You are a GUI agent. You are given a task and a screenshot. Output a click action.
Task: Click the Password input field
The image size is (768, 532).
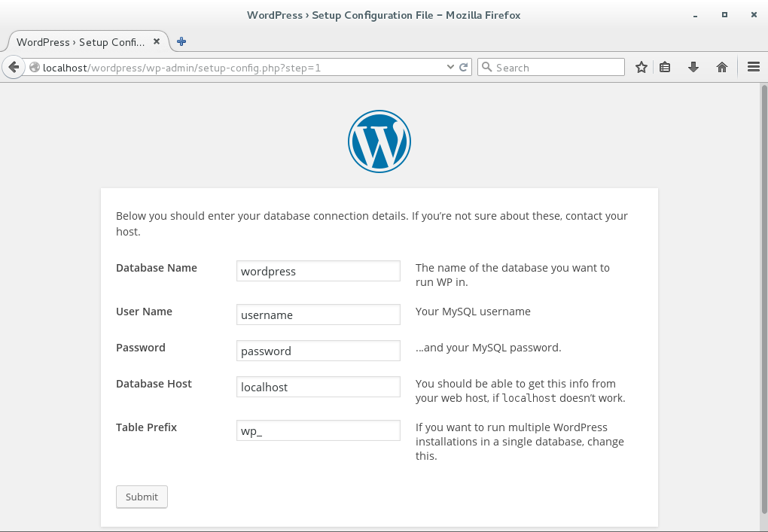[318, 351]
